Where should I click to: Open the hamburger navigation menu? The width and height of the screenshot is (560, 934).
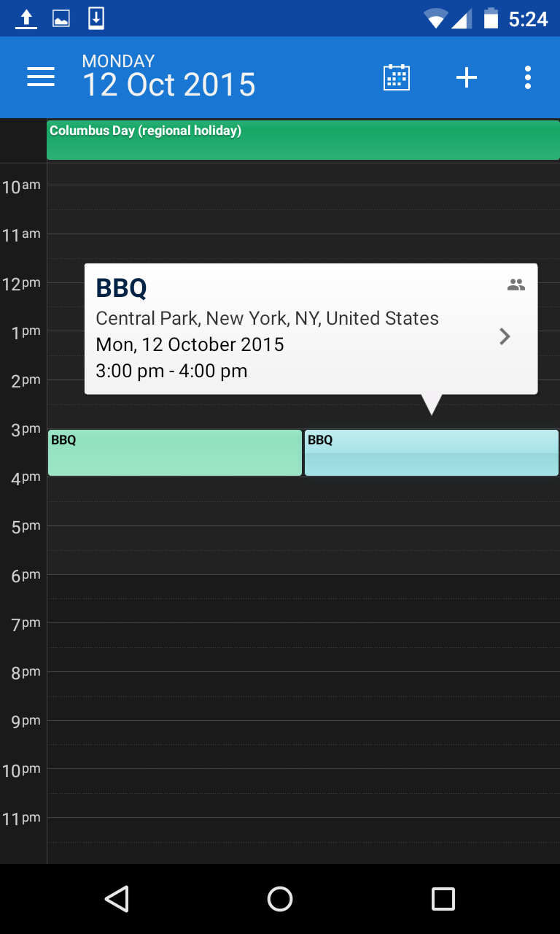pyautogui.click(x=41, y=77)
